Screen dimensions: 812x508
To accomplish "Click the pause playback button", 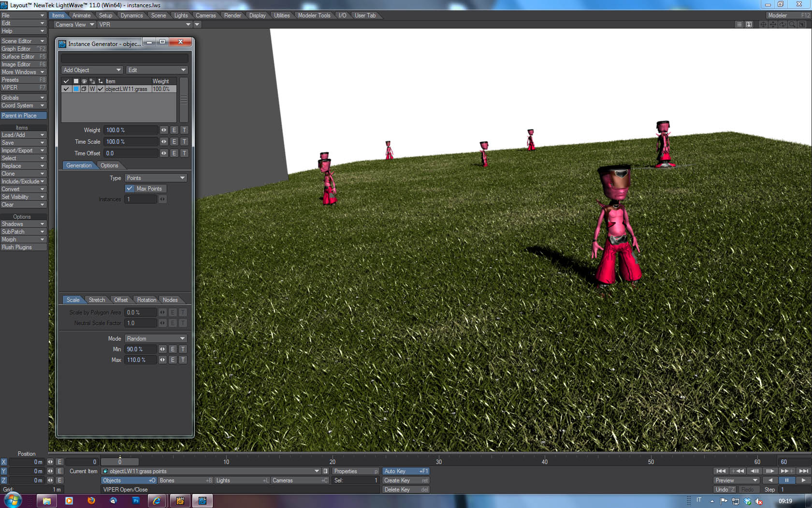I will (786, 480).
